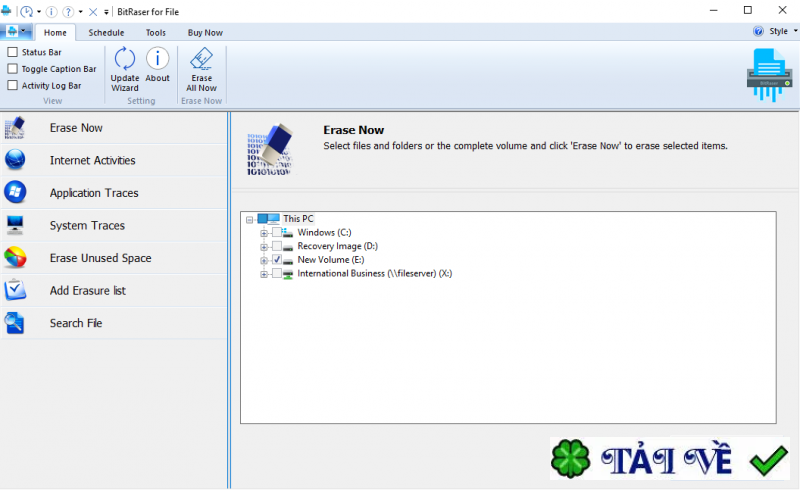Select the Search File magnifier icon
Viewport: 800px width, 490px height.
tap(15, 323)
